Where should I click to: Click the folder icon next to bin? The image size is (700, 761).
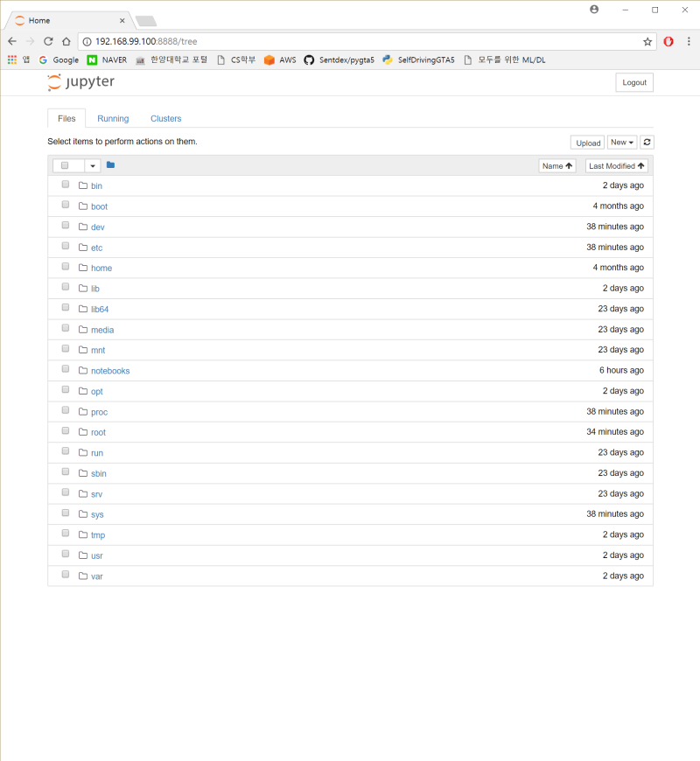click(x=80, y=185)
